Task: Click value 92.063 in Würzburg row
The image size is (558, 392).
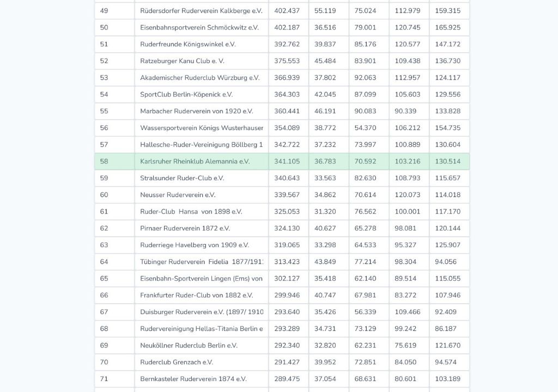Action: (365, 77)
